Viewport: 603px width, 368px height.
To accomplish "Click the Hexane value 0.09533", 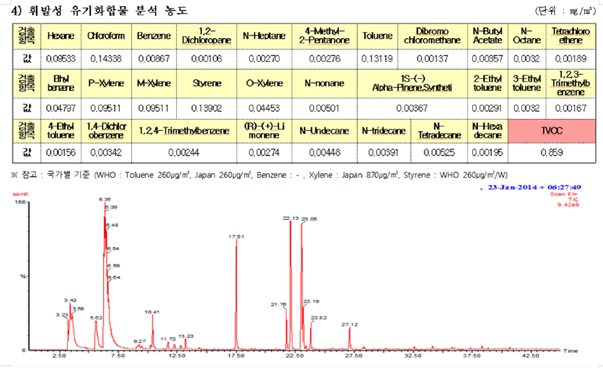I will coord(61,59).
